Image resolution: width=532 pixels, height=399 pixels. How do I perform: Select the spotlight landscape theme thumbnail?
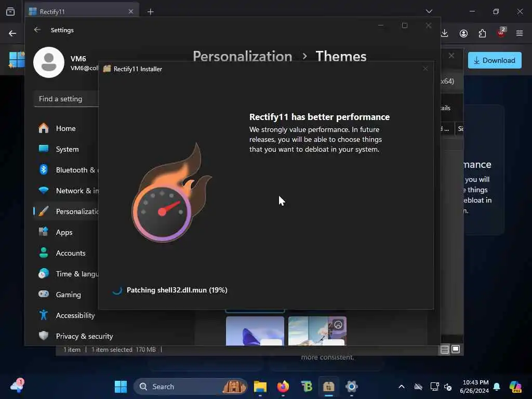[x=317, y=331]
